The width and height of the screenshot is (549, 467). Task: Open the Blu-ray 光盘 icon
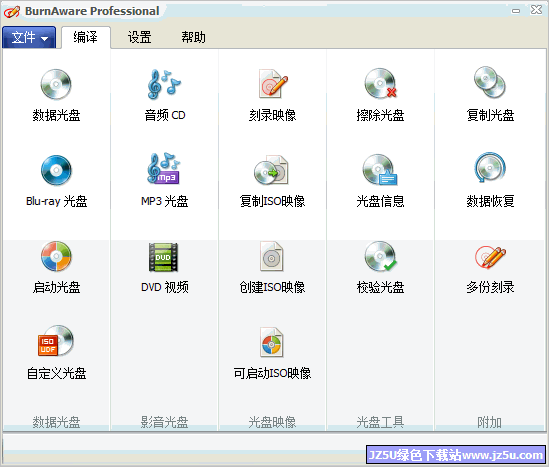coord(56,170)
